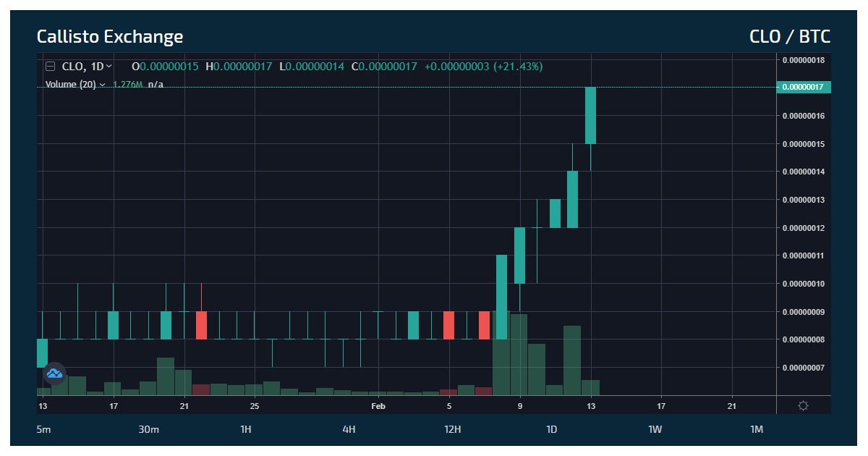The image size is (868, 456).
Task: Click the Close value C0.00000017
Action: 384,67
